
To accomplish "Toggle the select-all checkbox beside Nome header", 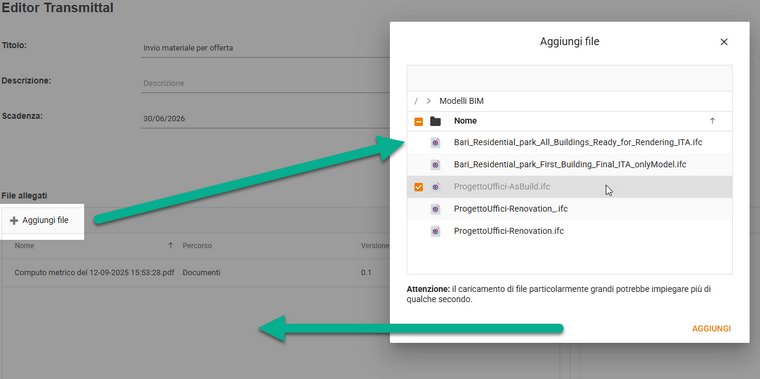I will click(x=419, y=122).
